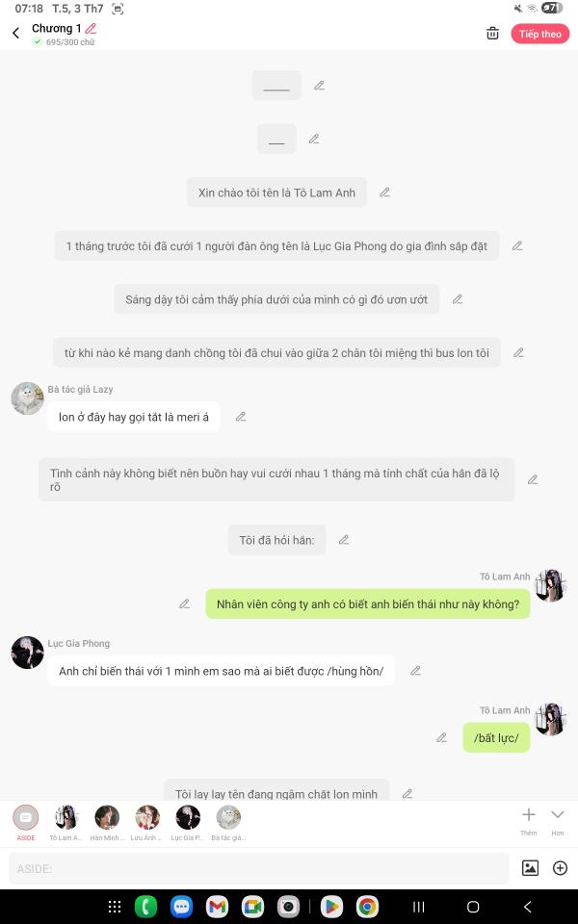Continue with the Tiếp theo button
This screenshot has height=924, width=578.
point(539,34)
